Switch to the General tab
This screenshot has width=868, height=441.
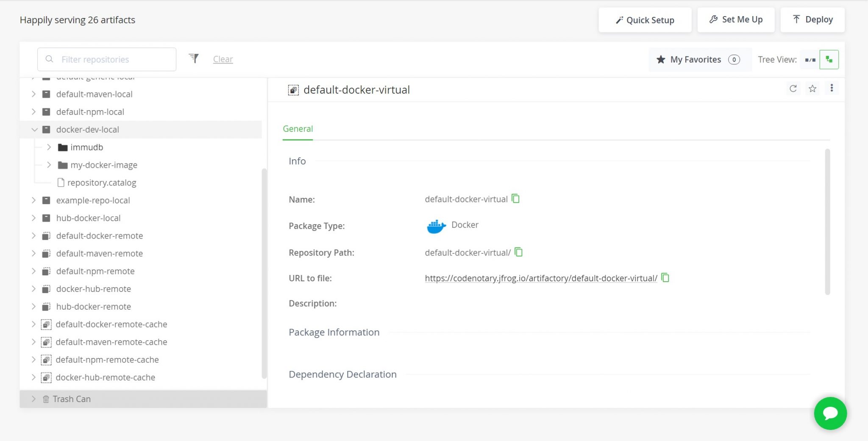[x=298, y=128]
